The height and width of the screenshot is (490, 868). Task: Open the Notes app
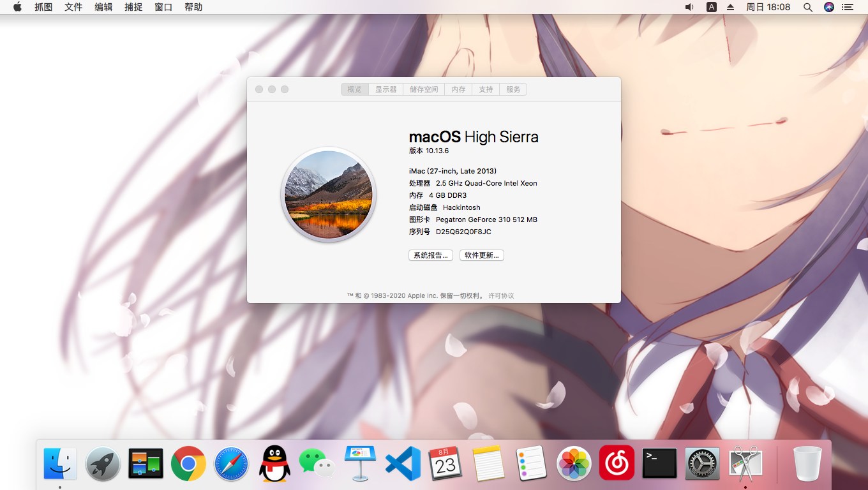[488, 463]
